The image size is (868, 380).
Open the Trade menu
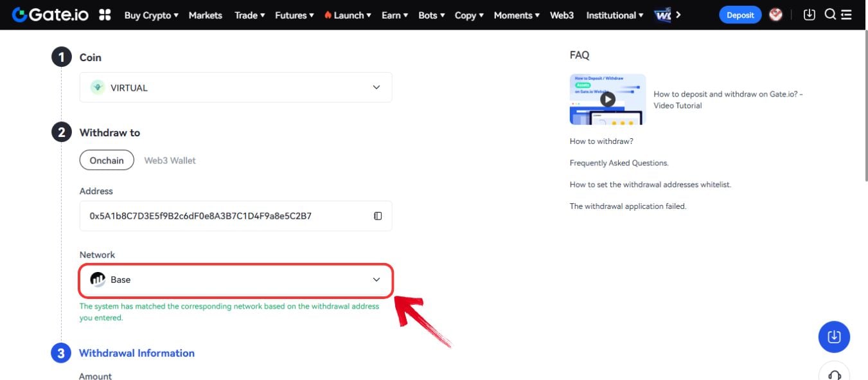pos(250,15)
